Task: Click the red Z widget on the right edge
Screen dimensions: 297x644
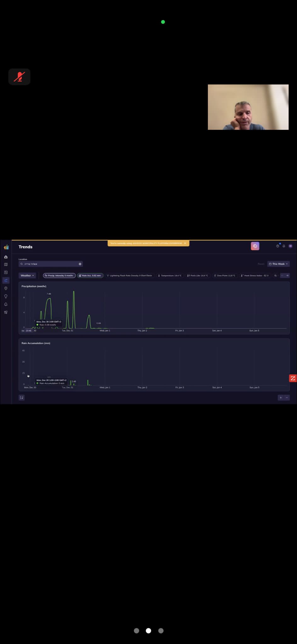Action: click(293, 378)
